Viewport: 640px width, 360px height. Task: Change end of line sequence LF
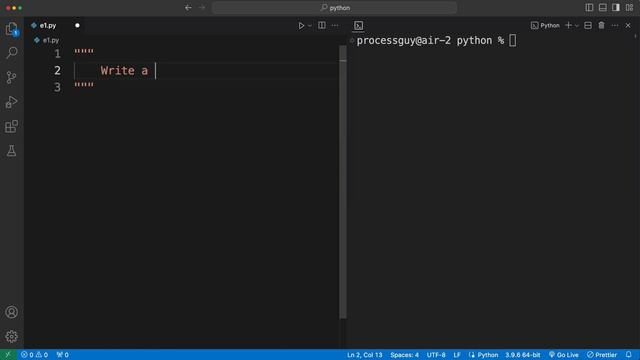click(x=457, y=355)
